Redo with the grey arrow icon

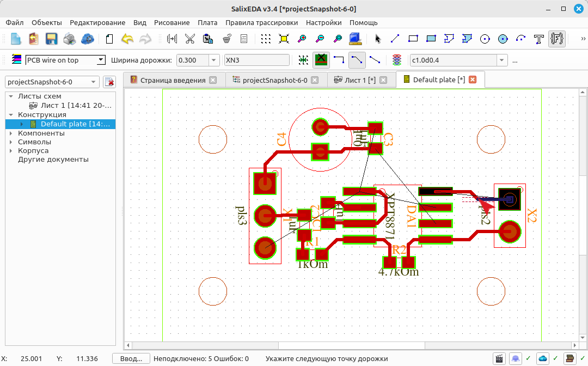pos(145,39)
